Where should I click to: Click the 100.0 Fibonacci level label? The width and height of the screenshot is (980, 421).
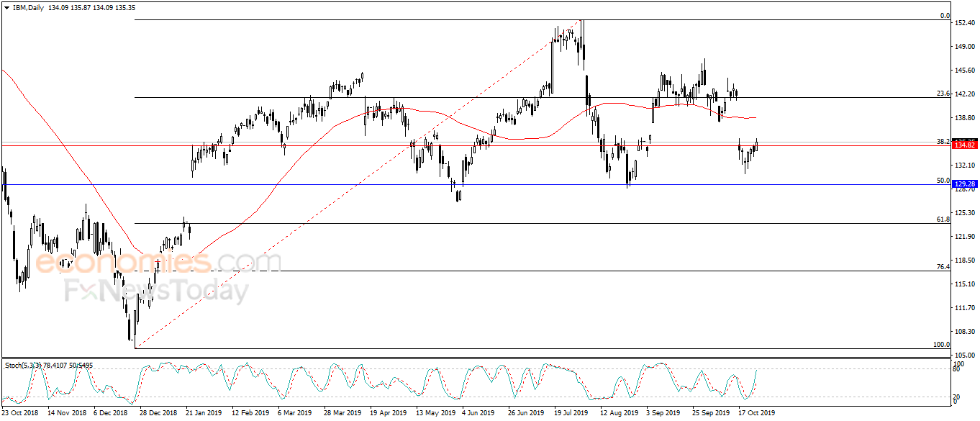click(x=941, y=345)
